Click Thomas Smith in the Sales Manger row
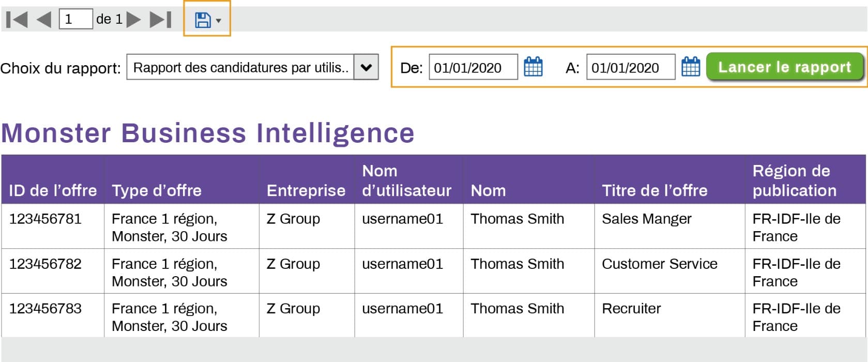868x362 pixels. click(x=517, y=219)
